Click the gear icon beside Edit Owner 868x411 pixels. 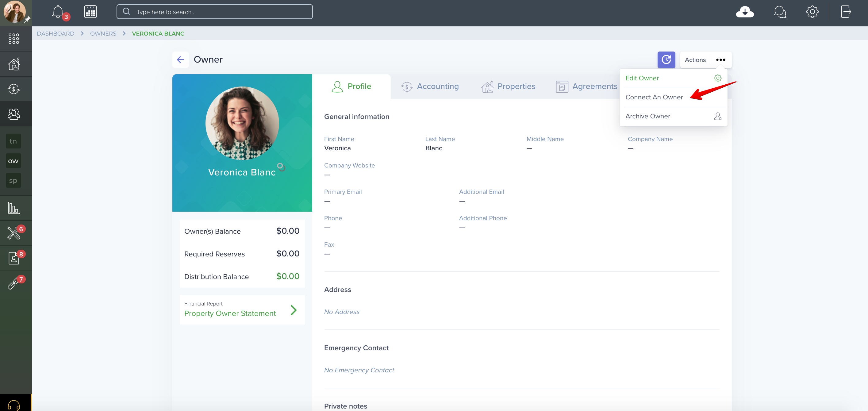(717, 78)
